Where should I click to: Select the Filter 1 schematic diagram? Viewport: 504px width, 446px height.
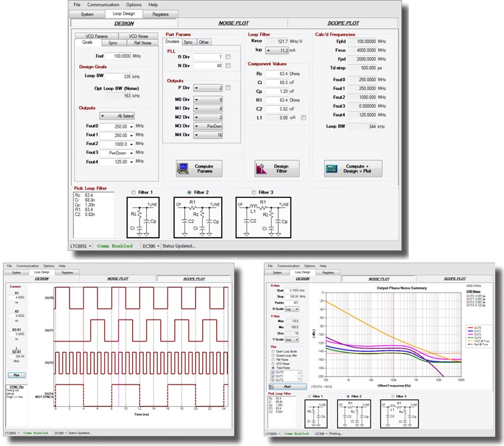pyautogui.click(x=142, y=217)
